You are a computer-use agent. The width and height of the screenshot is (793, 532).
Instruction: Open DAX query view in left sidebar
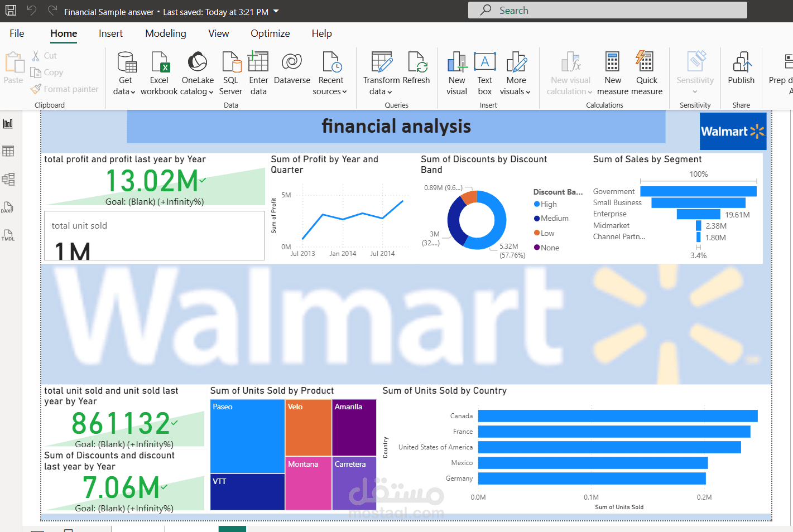8,207
